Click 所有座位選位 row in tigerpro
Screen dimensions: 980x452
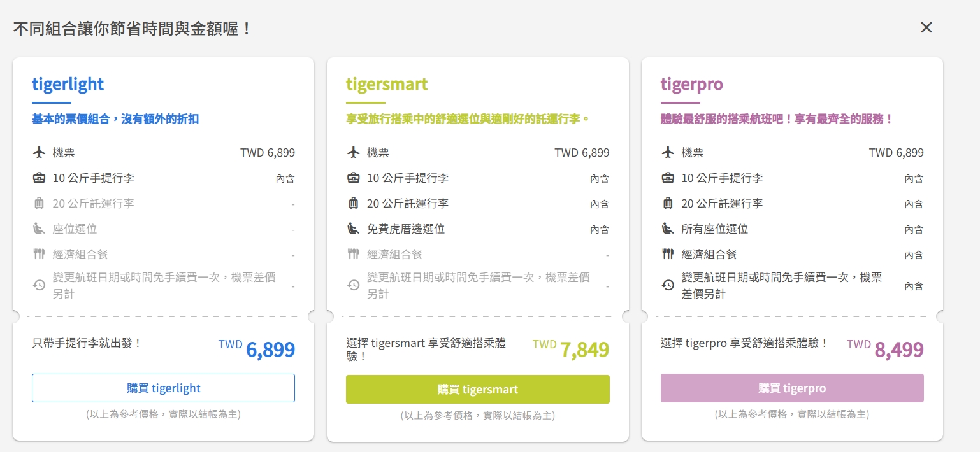tap(714, 229)
